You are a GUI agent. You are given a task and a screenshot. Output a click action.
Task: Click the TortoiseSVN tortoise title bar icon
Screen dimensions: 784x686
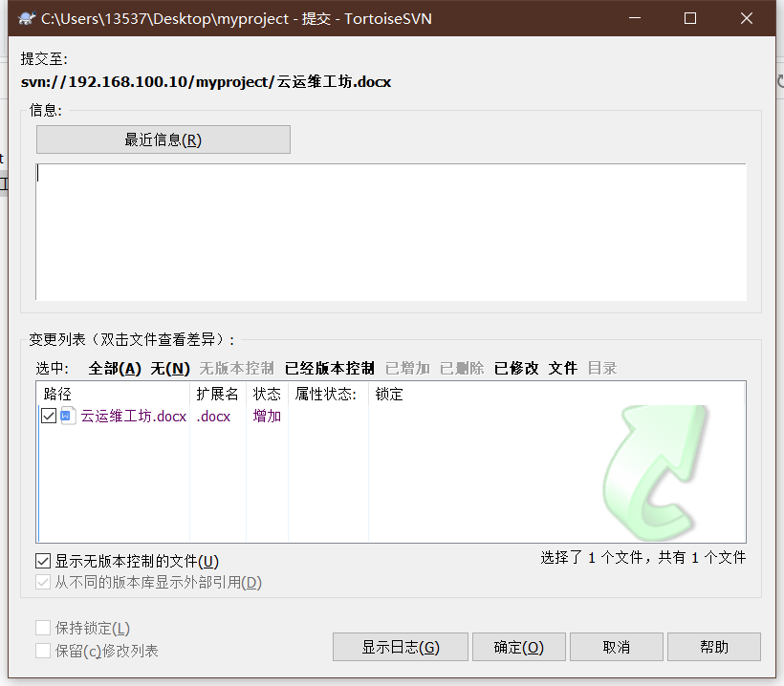tap(27, 18)
